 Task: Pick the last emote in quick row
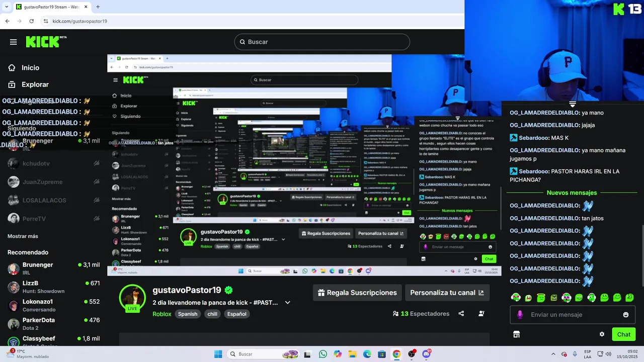tap(629, 298)
